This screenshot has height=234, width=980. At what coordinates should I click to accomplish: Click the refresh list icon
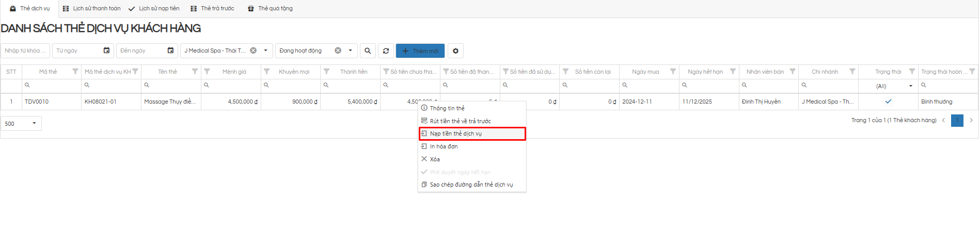[386, 51]
